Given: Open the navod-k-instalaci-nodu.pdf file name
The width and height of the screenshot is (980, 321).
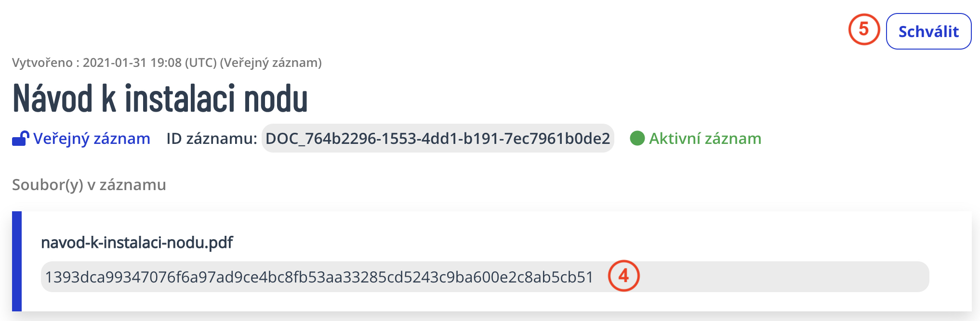Looking at the screenshot, I should click(137, 243).
